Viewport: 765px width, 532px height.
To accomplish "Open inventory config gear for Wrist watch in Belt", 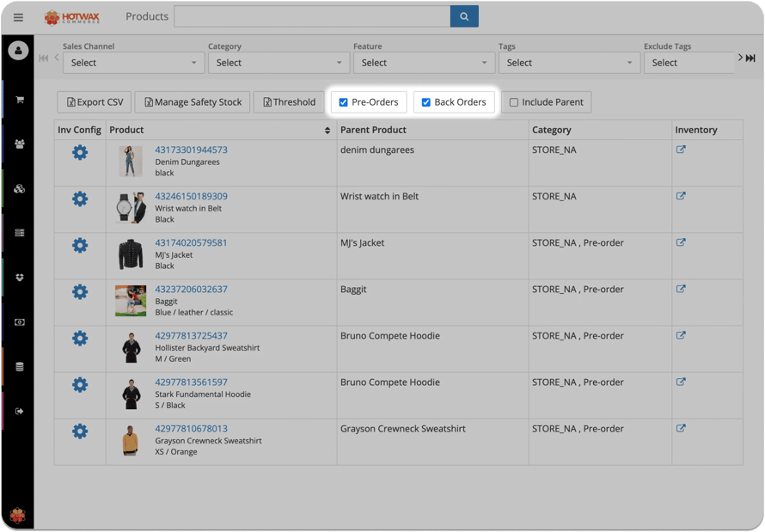I will pos(80,199).
